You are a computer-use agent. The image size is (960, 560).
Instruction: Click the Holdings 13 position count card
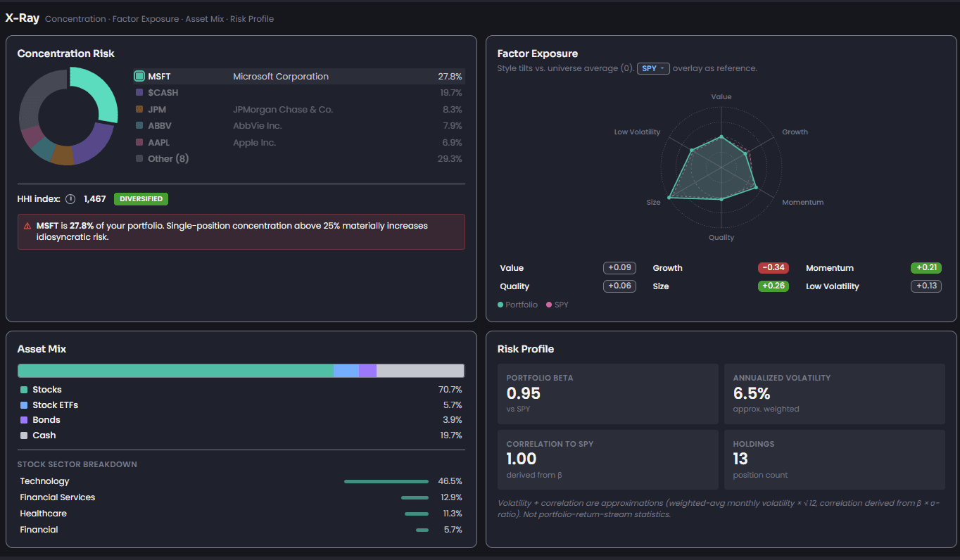point(835,460)
